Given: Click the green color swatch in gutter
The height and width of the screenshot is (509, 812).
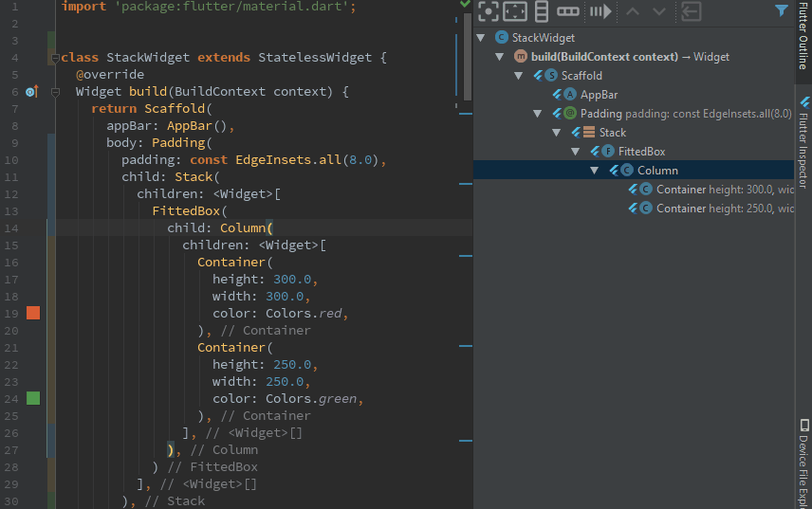Looking at the screenshot, I should point(33,398).
